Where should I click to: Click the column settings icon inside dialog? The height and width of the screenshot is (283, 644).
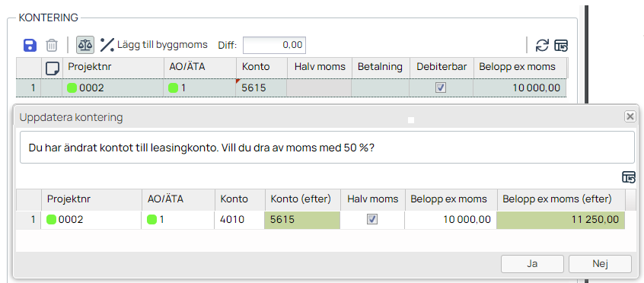[629, 178]
